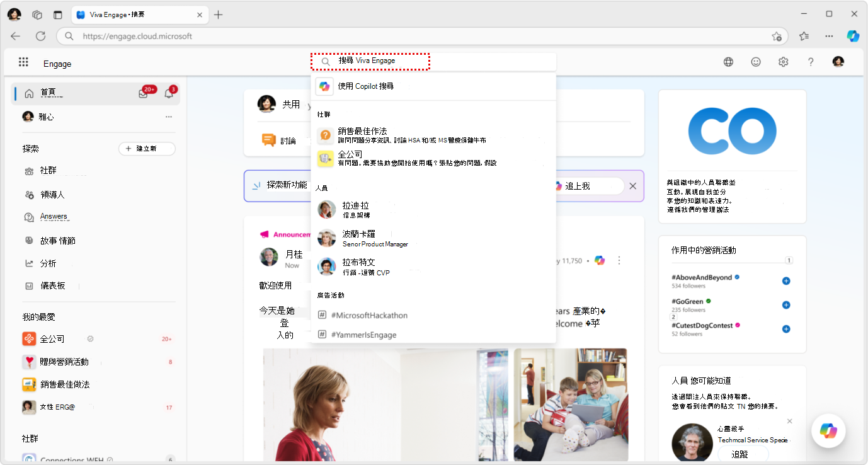This screenshot has height=465, width=868.
Task: Select person 拉布特文 in search results
Action: (433, 267)
